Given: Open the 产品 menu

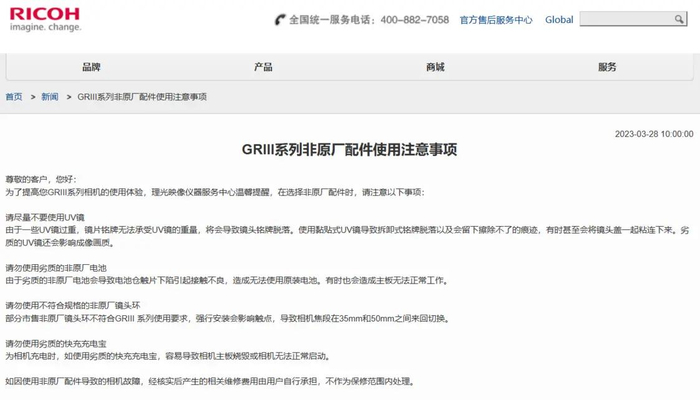Looking at the screenshot, I should 263,67.
